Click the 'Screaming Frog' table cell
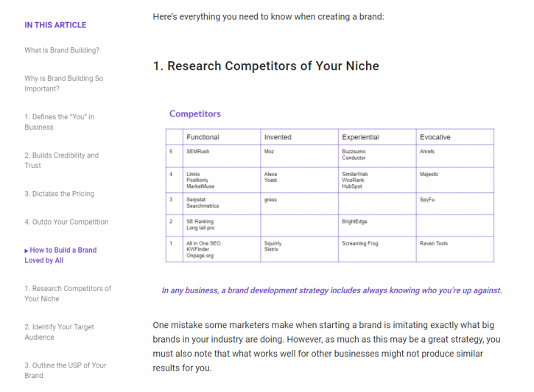The height and width of the screenshot is (392, 534). point(377,249)
